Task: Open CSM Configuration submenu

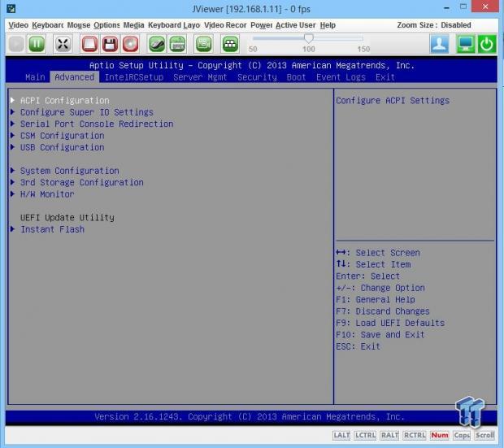Action: pyautogui.click(x=63, y=136)
